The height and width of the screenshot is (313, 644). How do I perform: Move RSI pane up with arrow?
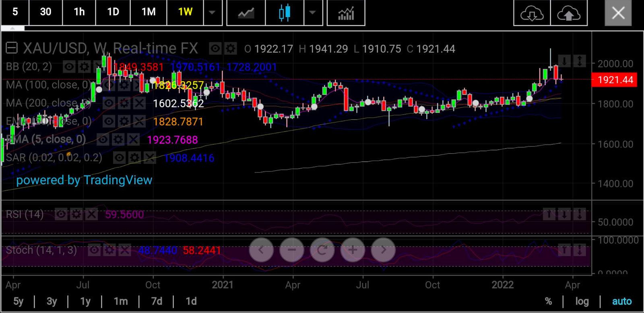pos(549,214)
